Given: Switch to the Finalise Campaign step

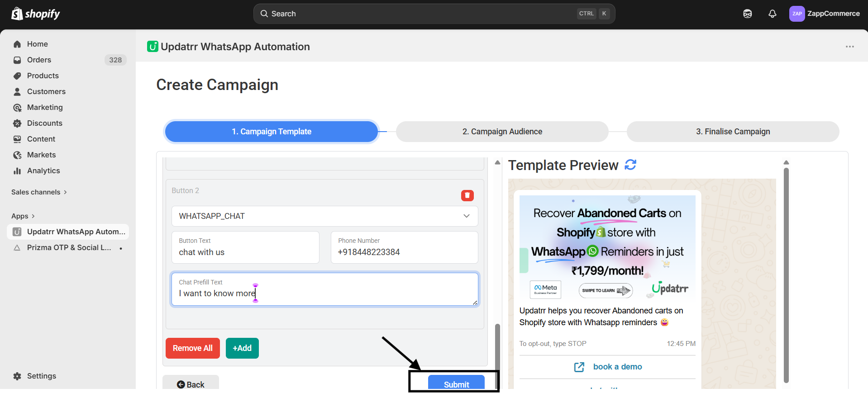Looking at the screenshot, I should 733,132.
